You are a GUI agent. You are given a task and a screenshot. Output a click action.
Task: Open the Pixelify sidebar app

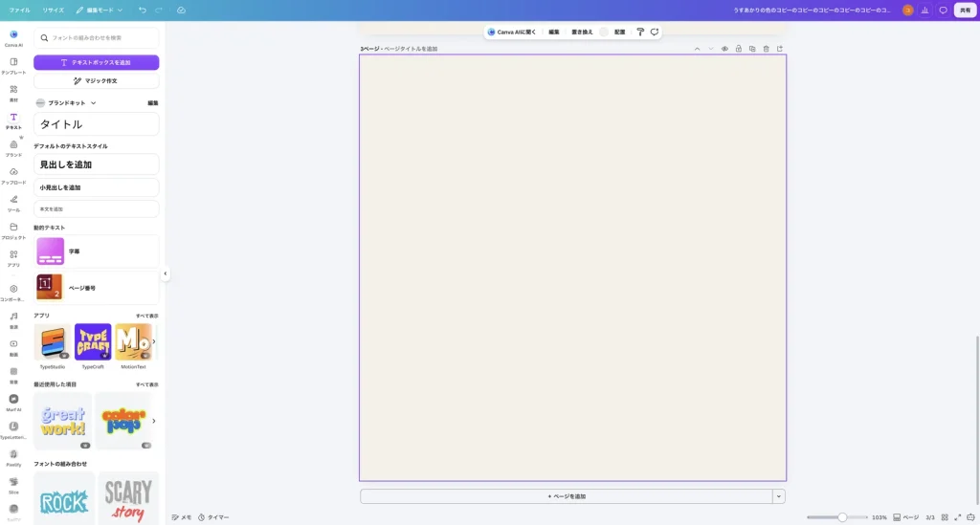pos(13,457)
